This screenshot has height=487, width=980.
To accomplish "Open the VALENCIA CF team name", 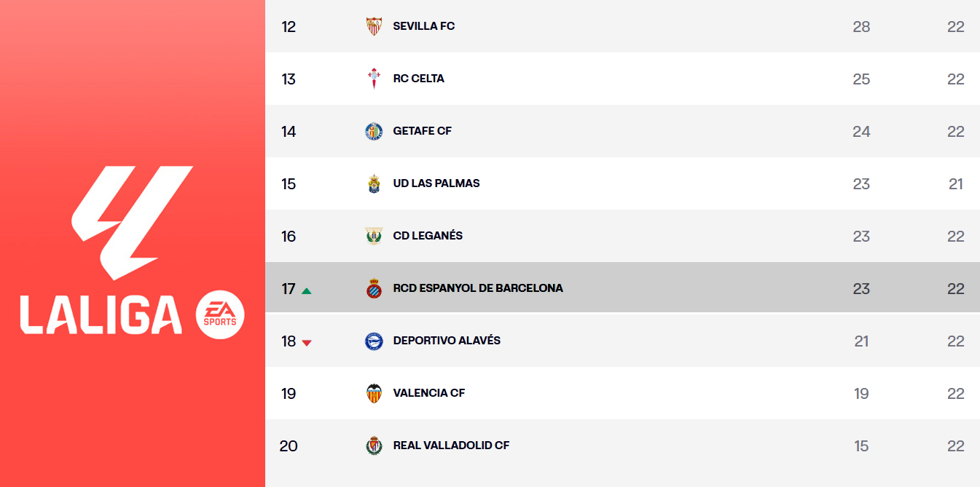I will pyautogui.click(x=429, y=393).
